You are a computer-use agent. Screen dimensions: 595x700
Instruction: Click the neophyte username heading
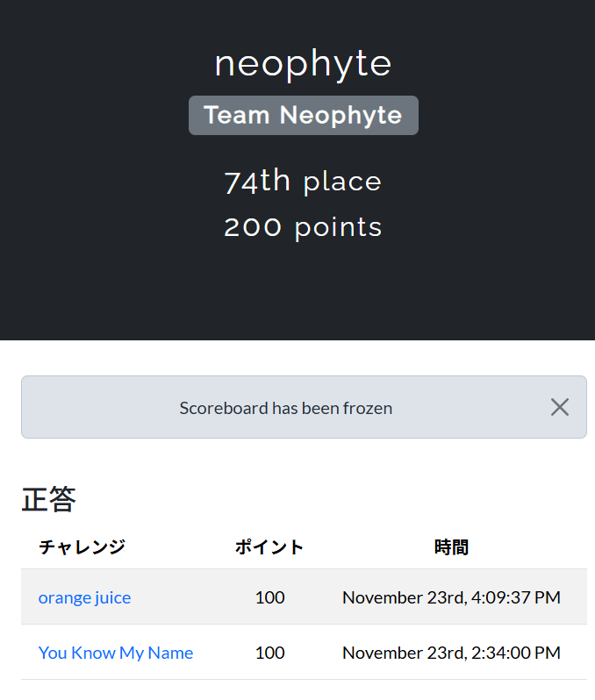click(x=304, y=63)
